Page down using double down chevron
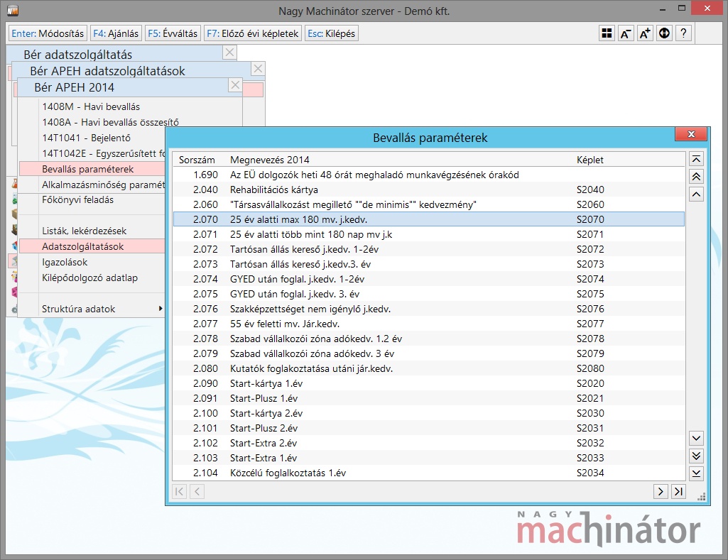This screenshot has height=560, width=728. [x=696, y=456]
